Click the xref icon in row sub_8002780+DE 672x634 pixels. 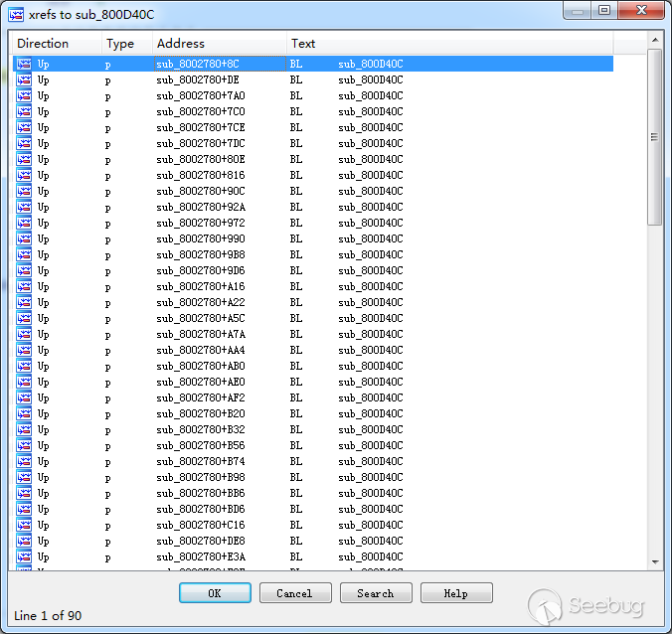point(24,79)
